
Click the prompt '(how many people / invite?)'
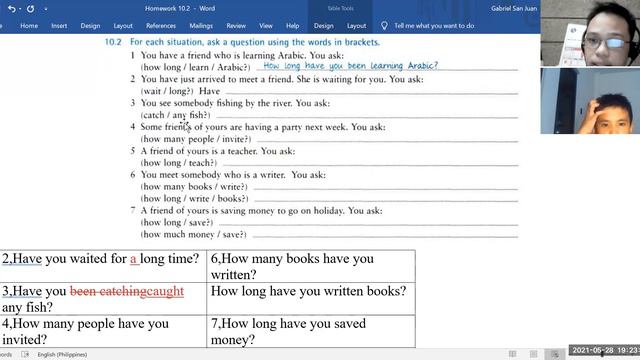click(196, 139)
